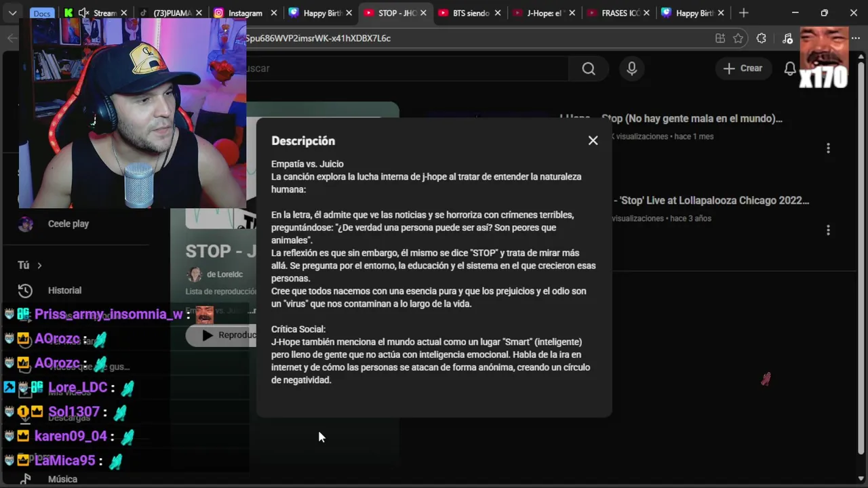Screen dimensions: 868x488
Task: Click the page vertical scrollbar
Action: [861, 258]
